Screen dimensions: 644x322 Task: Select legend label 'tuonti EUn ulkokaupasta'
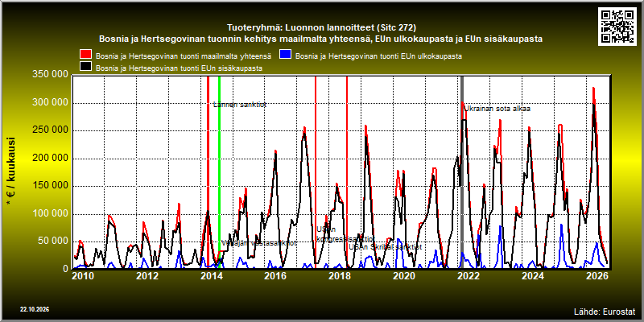[378, 56]
